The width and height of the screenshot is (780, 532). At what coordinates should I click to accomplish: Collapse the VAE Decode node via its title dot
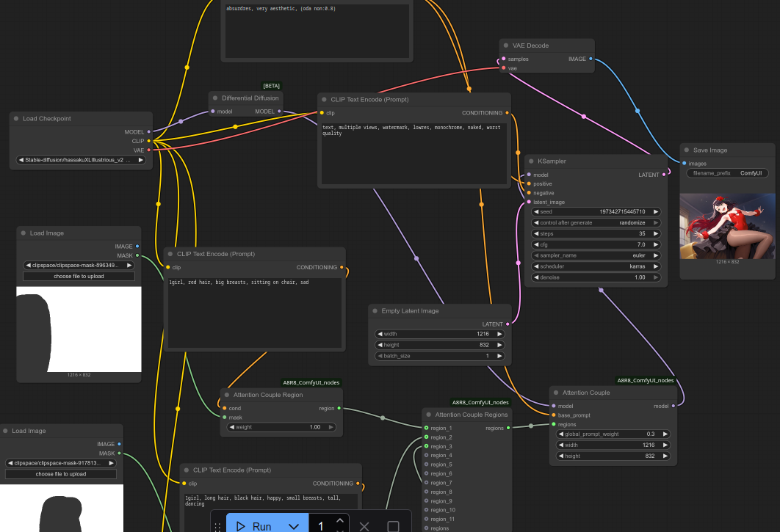pos(506,45)
